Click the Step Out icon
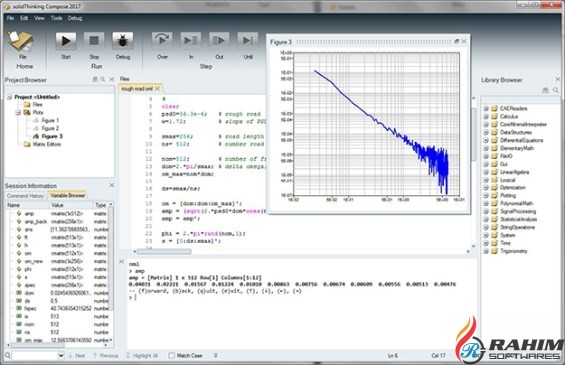Viewport: 565px width, 365px height. [x=219, y=41]
